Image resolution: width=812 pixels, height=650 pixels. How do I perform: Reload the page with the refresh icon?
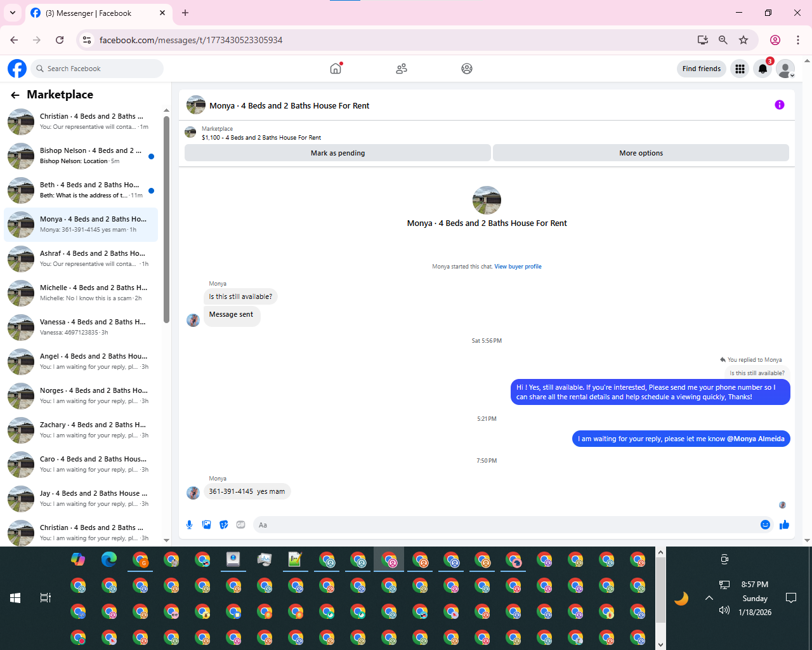(60, 40)
